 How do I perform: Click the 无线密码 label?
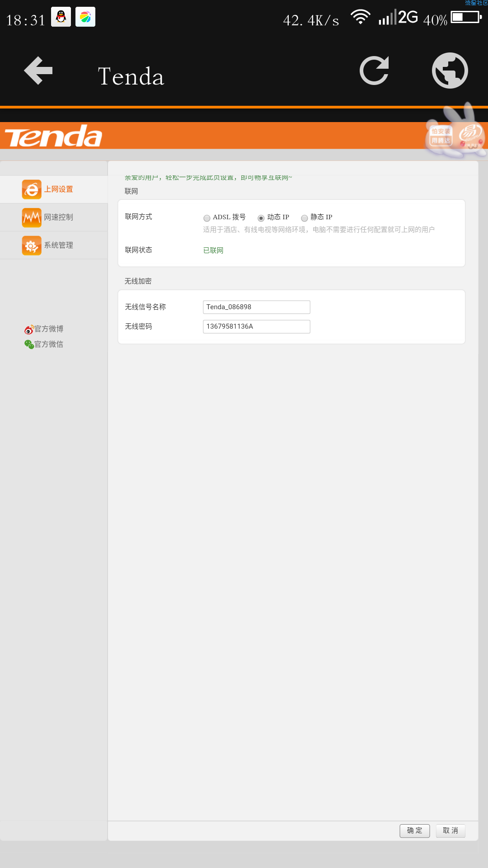pos(138,326)
